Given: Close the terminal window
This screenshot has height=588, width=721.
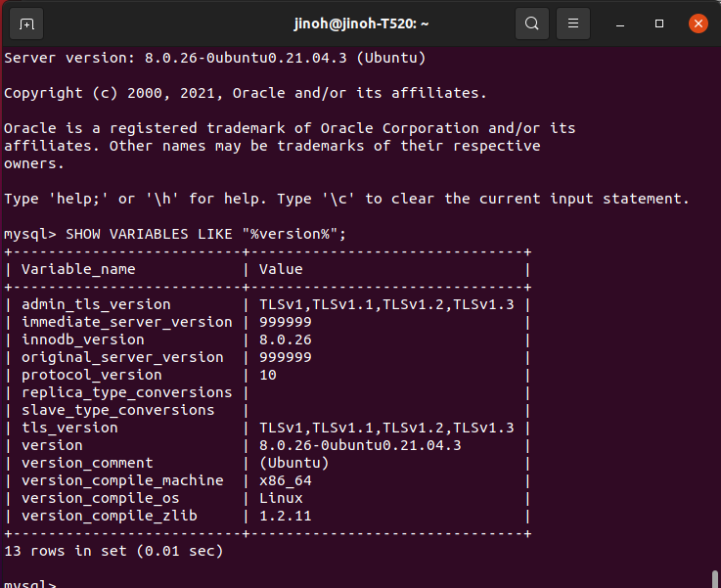Looking at the screenshot, I should pyautogui.click(x=698, y=23).
